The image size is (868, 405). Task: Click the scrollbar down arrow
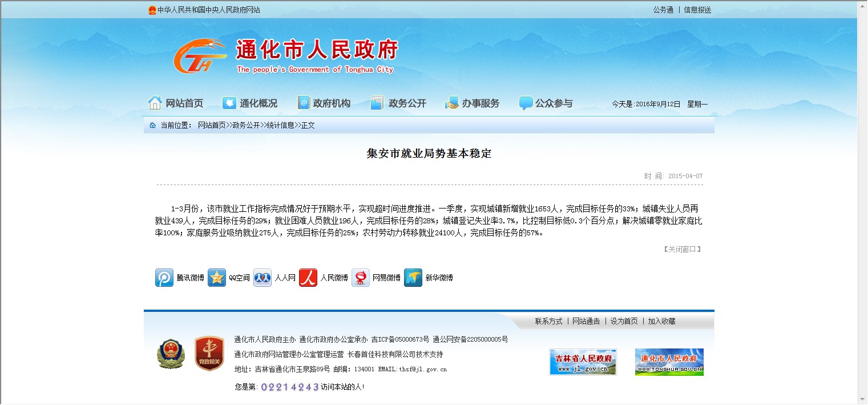point(862,399)
